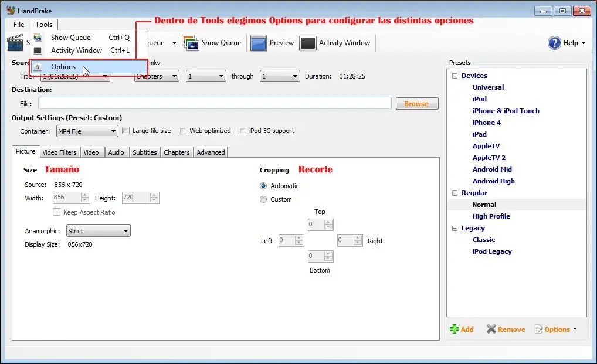Click the Right crop stepper
This screenshot has height=364, width=597.
point(350,240)
